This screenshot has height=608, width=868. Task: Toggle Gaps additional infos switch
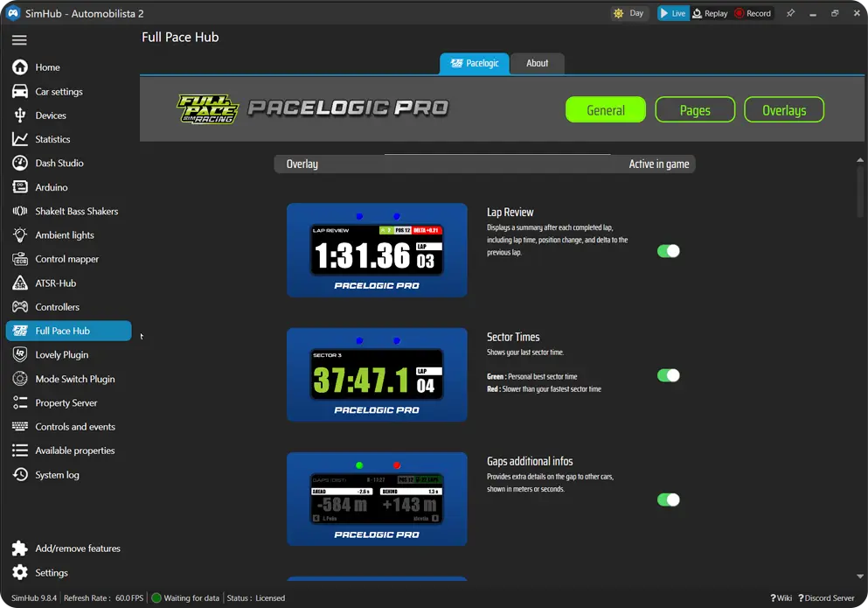point(668,500)
